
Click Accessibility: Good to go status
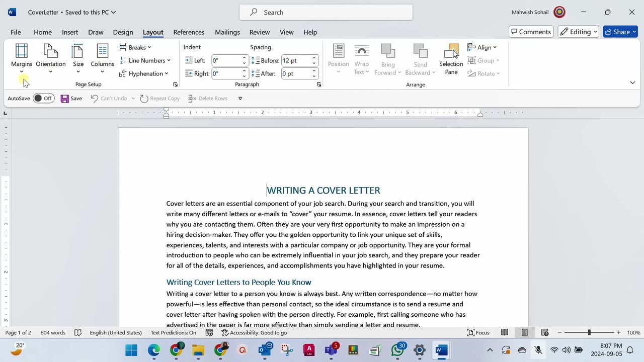tap(254, 332)
